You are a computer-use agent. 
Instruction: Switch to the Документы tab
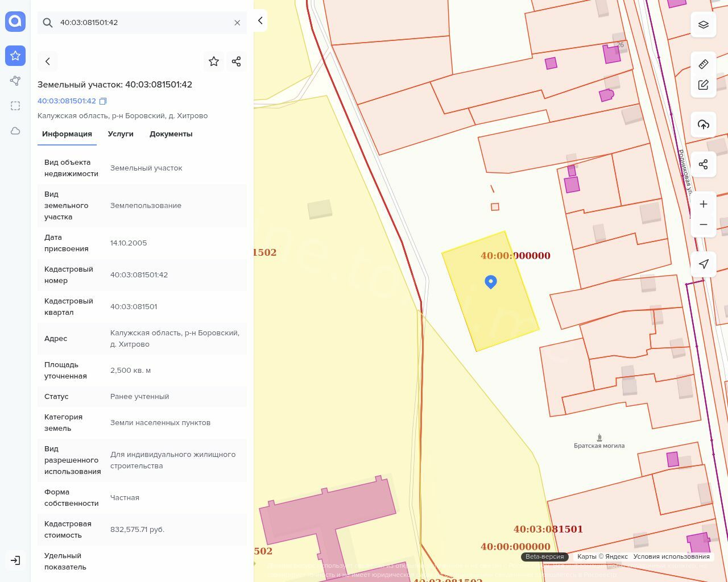171,134
